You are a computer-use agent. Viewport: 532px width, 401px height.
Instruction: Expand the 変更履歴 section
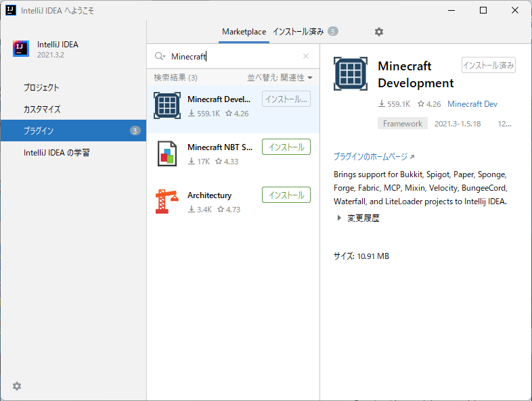(358, 218)
